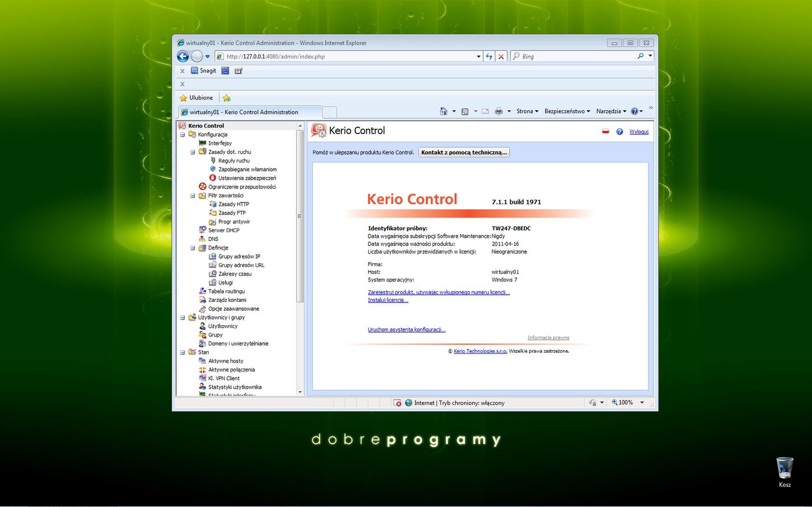Open the Narzędzia menu
Screen dimensions: 812x507
(x=611, y=111)
